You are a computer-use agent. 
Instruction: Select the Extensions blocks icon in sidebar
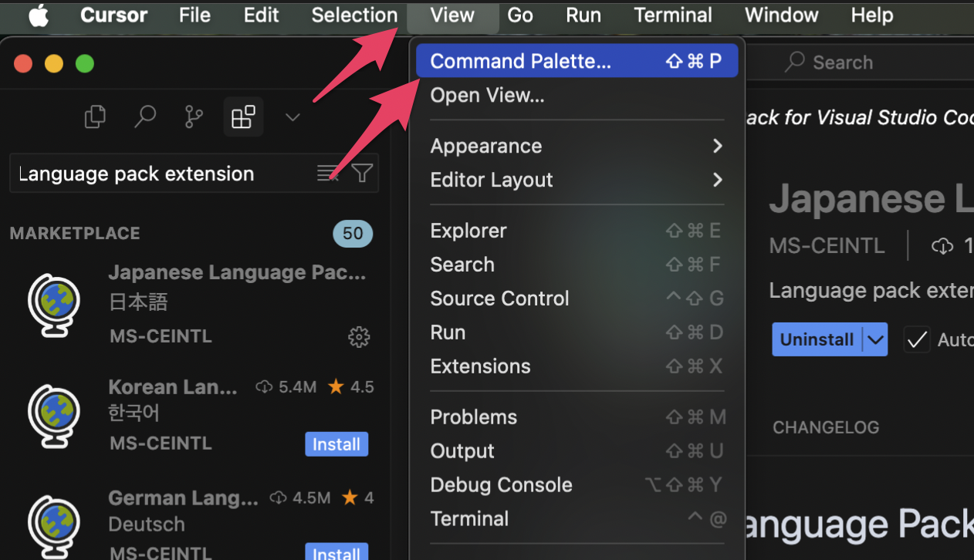(x=243, y=117)
